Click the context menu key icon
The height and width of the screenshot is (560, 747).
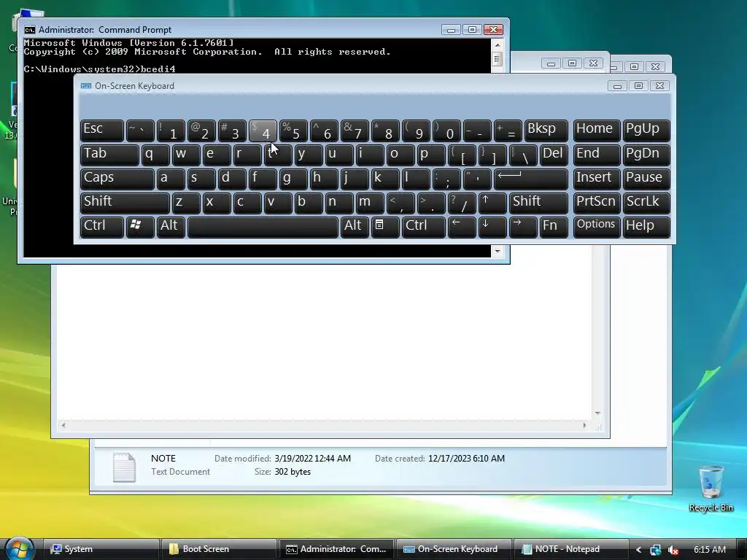[385, 227]
